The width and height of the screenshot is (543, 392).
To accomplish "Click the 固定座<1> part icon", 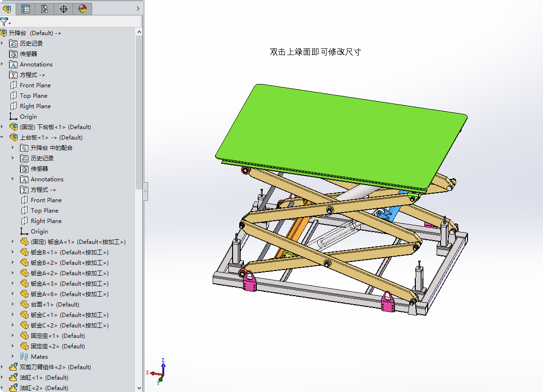I will coord(24,336).
